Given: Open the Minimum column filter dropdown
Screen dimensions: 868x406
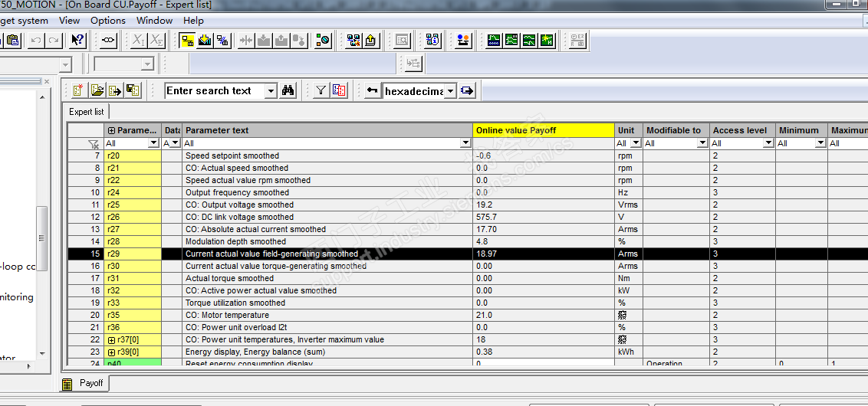Looking at the screenshot, I should [821, 143].
